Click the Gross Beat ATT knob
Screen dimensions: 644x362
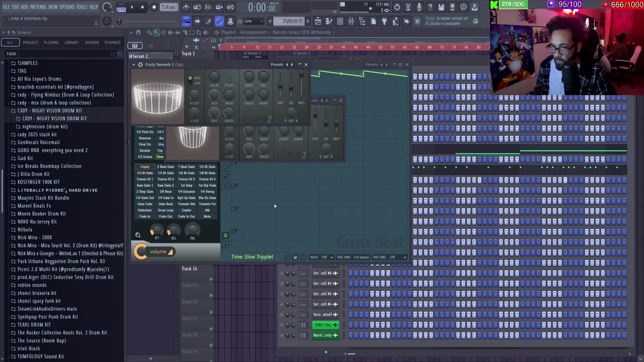click(x=157, y=230)
